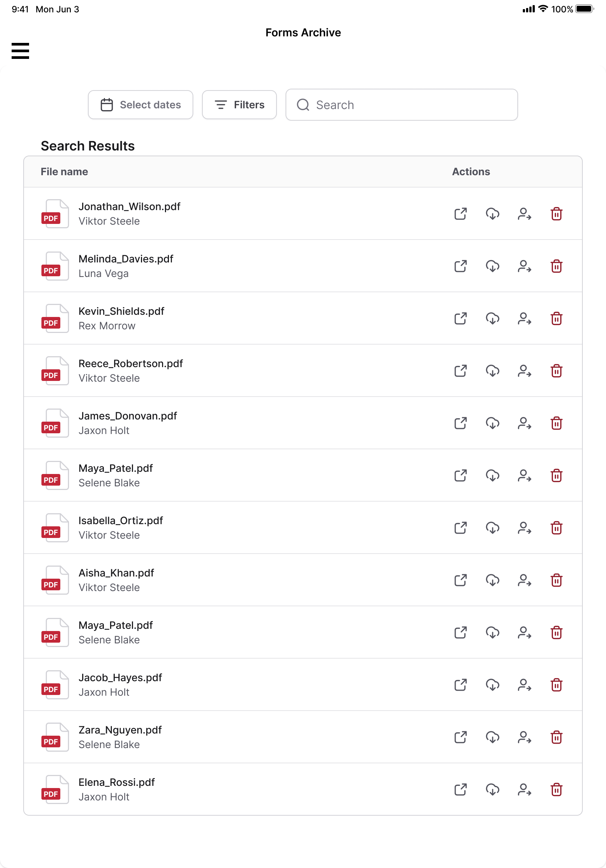Select the Aisha_Khan.pdf file name

(116, 573)
